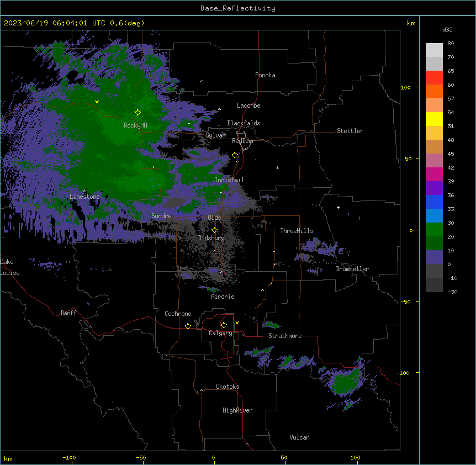Click the dBZ legend heading

pos(447,29)
